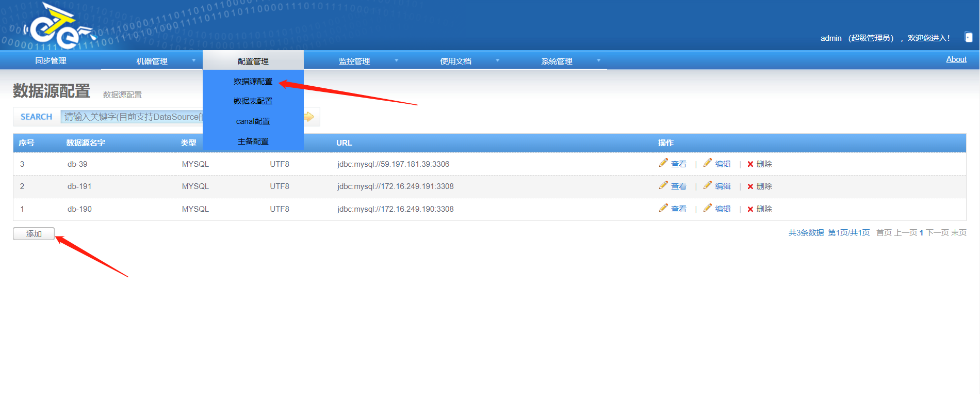980x394 pixels.
Task: Click the edit pencil icon for db-191
Action: (708, 185)
